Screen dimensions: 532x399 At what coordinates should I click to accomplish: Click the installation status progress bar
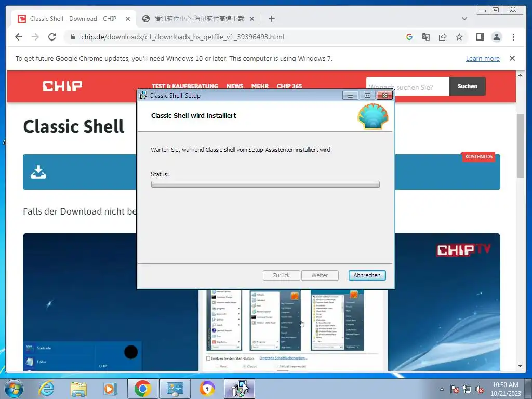point(265,184)
